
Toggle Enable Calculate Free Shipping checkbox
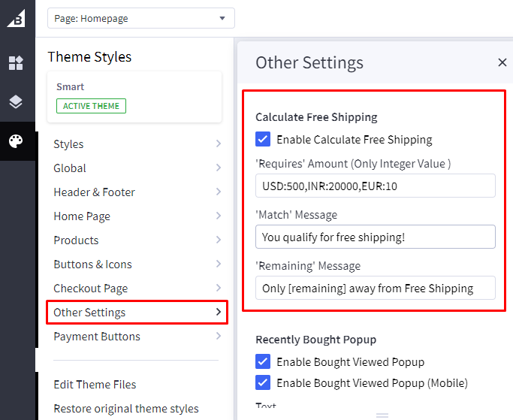263,139
